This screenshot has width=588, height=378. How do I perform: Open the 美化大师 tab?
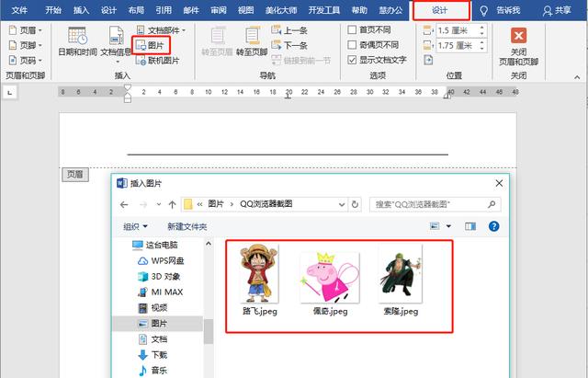(x=281, y=10)
